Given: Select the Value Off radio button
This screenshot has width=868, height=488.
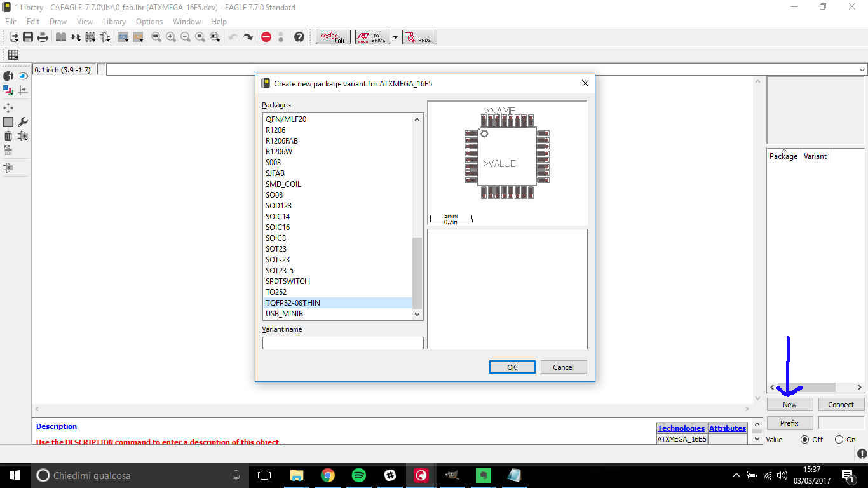Looking at the screenshot, I should pos(805,440).
